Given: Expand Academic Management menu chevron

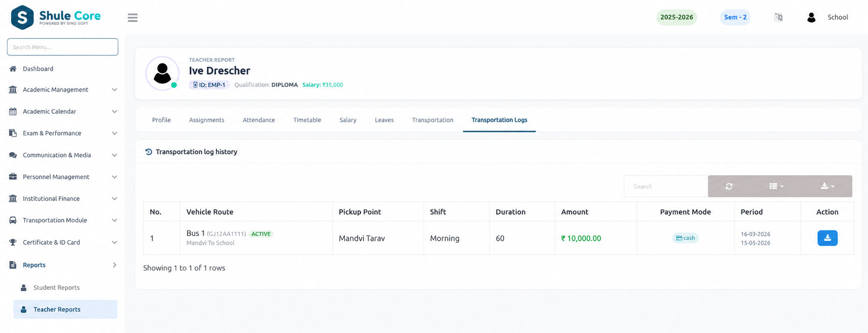Looking at the screenshot, I should click(115, 90).
